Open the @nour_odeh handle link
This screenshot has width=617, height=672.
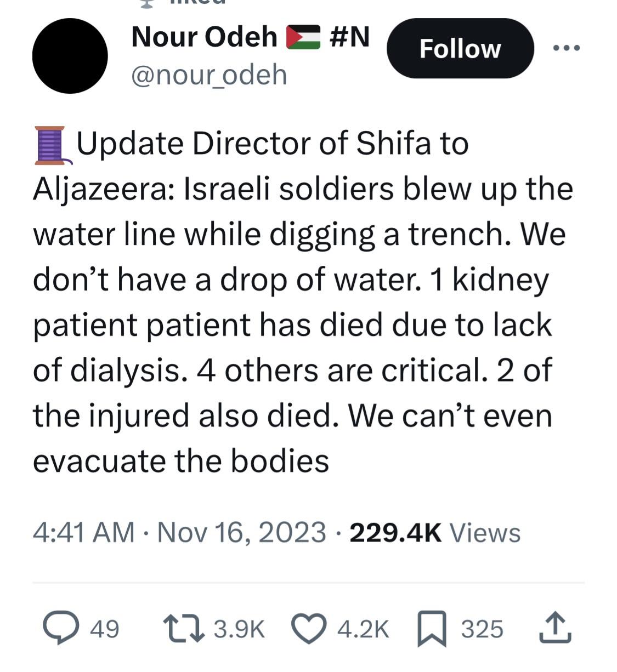coord(209,75)
